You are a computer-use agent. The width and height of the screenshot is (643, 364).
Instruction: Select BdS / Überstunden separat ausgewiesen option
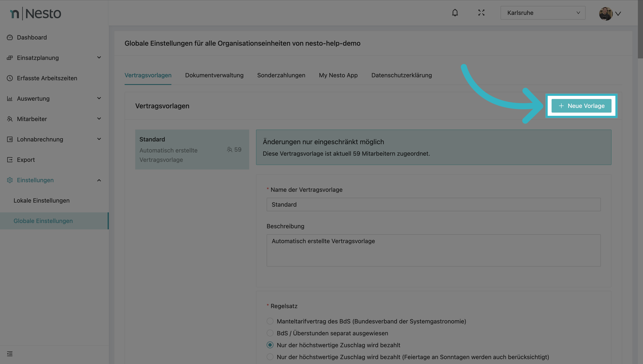click(270, 333)
